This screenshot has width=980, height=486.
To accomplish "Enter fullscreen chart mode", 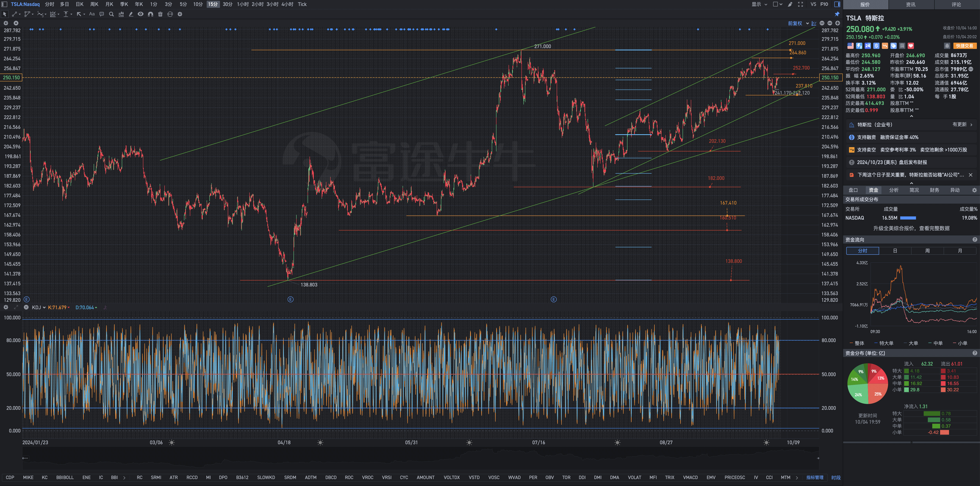I will pos(801,4).
